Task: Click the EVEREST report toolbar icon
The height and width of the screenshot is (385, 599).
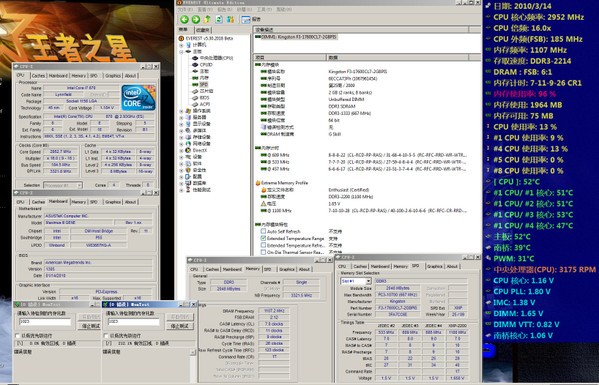Action: (x=246, y=19)
